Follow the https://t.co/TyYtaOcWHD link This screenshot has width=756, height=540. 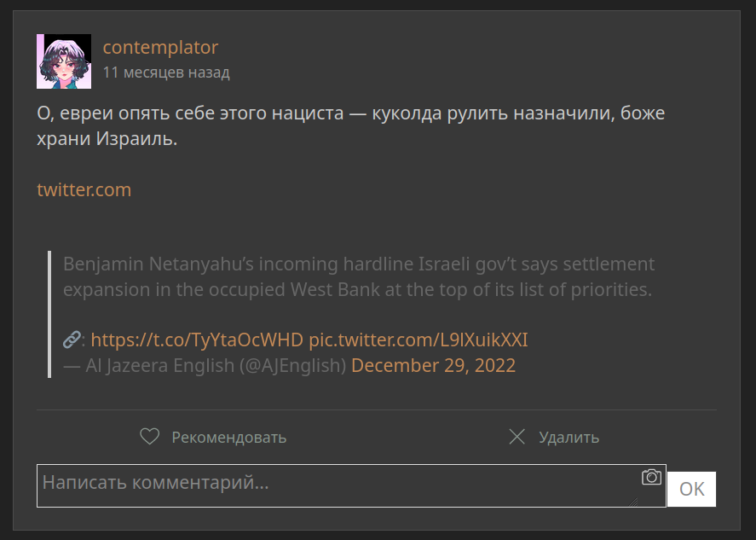pos(197,340)
